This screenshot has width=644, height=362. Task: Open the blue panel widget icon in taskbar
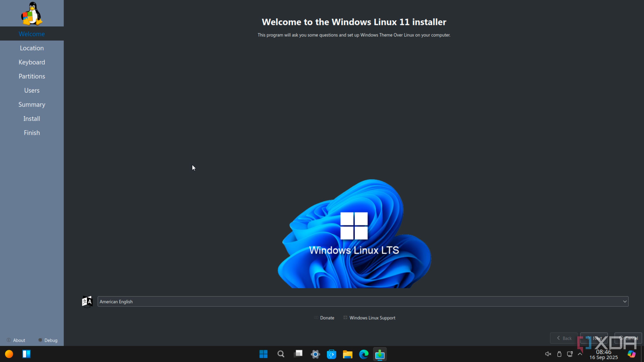tap(27, 354)
